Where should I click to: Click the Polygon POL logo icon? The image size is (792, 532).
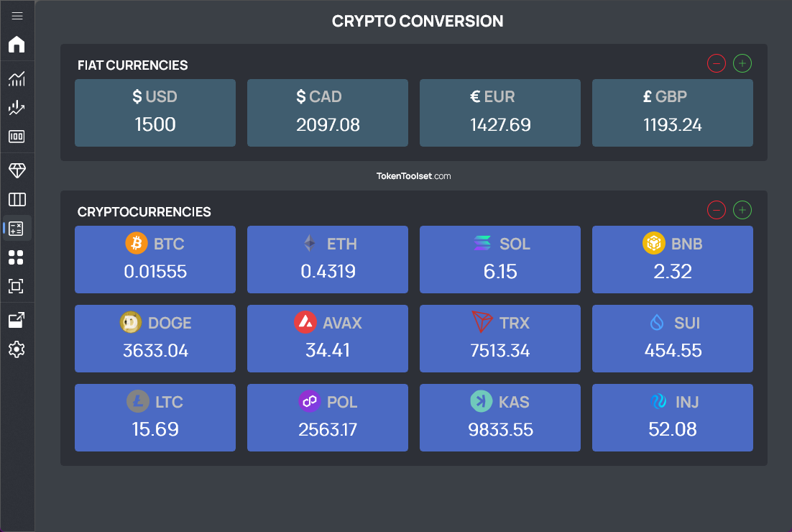[x=310, y=402]
